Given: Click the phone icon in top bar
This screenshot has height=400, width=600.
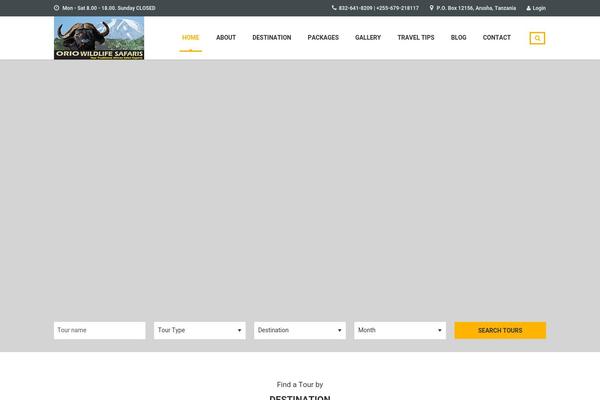Looking at the screenshot, I should point(334,8).
